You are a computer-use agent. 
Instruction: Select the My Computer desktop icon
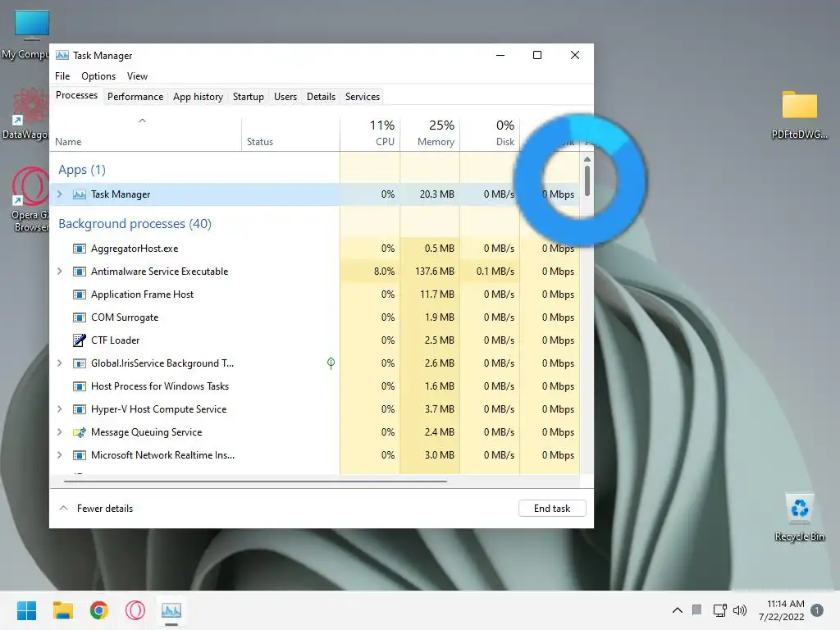[25, 34]
